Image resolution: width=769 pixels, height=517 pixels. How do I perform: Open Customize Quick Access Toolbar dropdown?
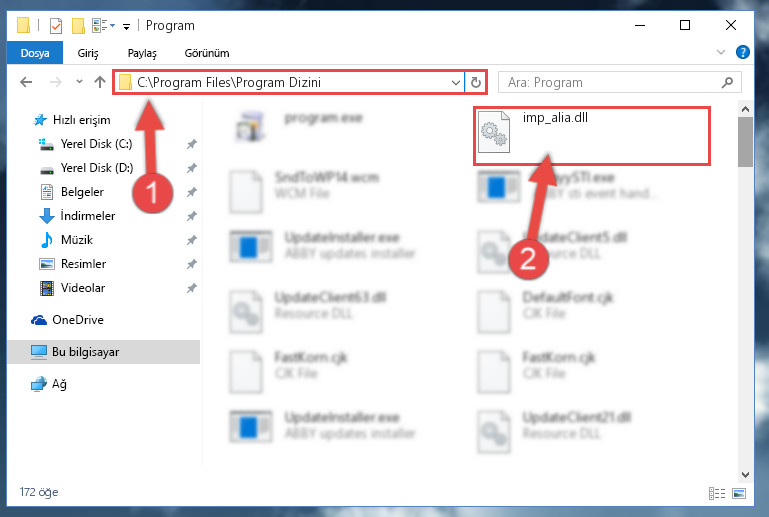pyautogui.click(x=127, y=26)
